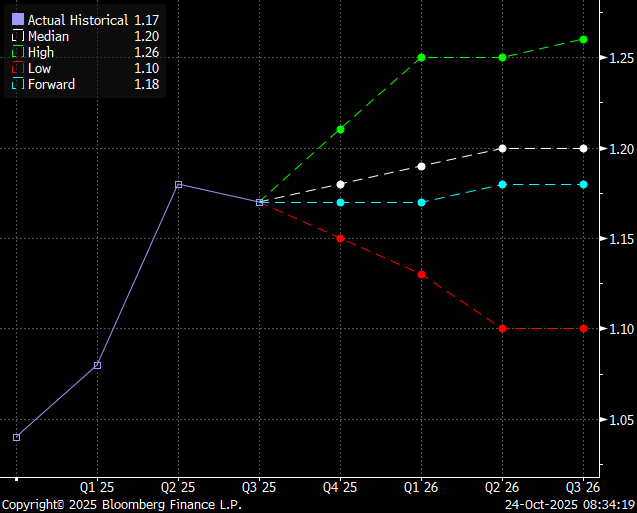Toggle the High series legend marker
Screen dimensions: 637x513
pyautogui.click(x=15, y=52)
